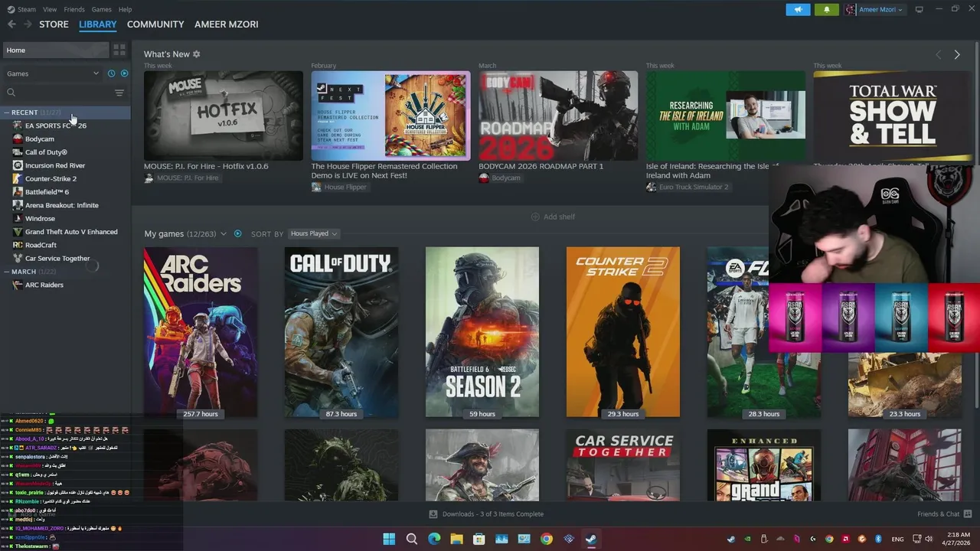
Task: Go back with the left arrow
Action: (11, 24)
